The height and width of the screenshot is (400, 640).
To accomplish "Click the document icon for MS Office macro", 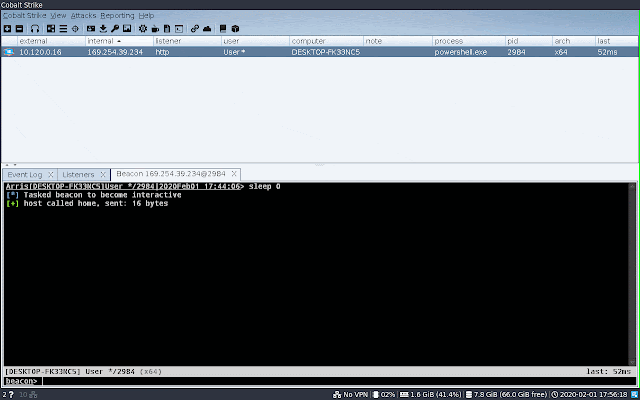I will click(167, 29).
